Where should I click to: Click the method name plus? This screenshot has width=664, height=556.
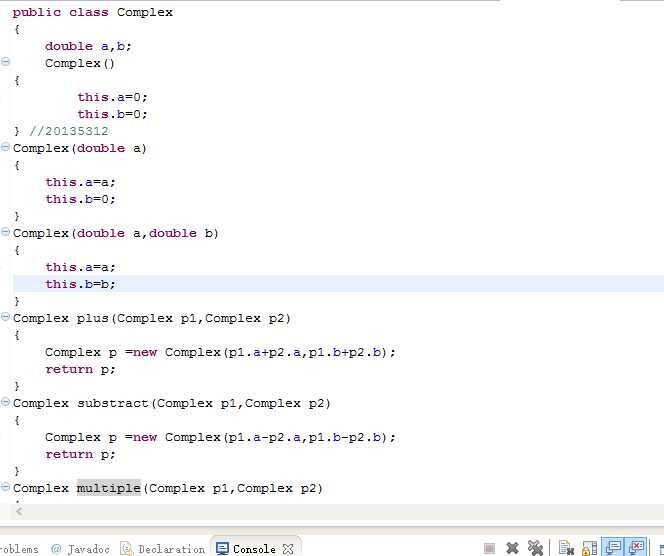93,318
